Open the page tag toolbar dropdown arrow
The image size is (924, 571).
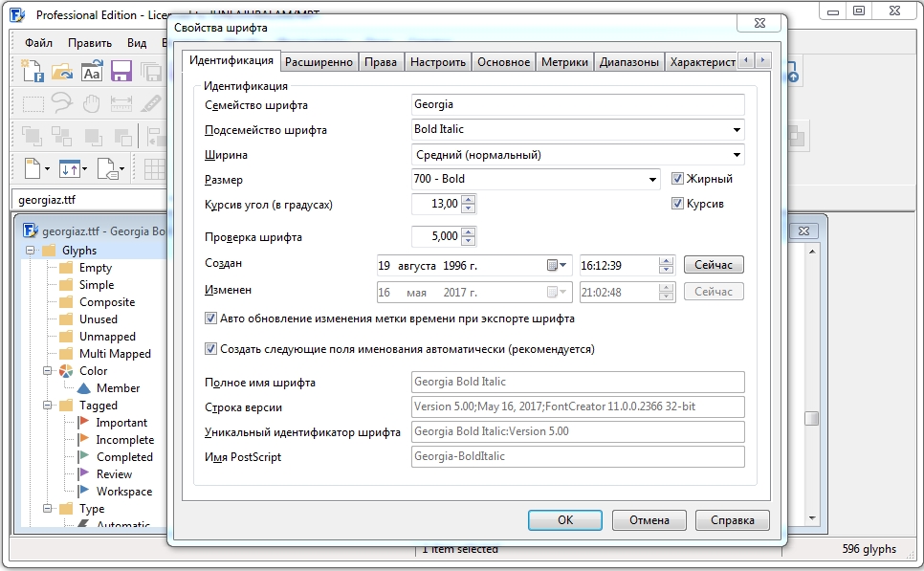(x=122, y=169)
